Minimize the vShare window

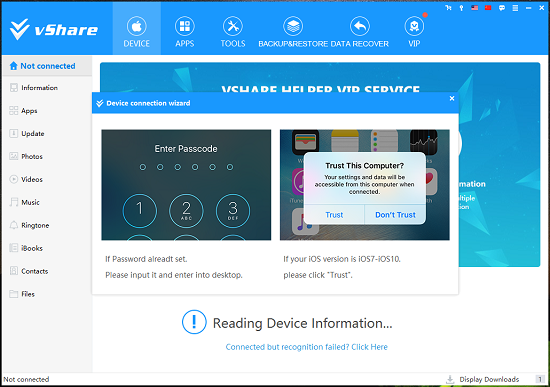tap(528, 8)
